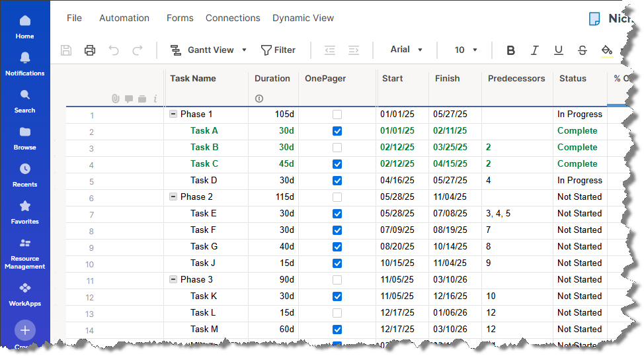The height and width of the screenshot is (356, 644).
Task: Open the Dynamic View menu
Action: coord(303,19)
